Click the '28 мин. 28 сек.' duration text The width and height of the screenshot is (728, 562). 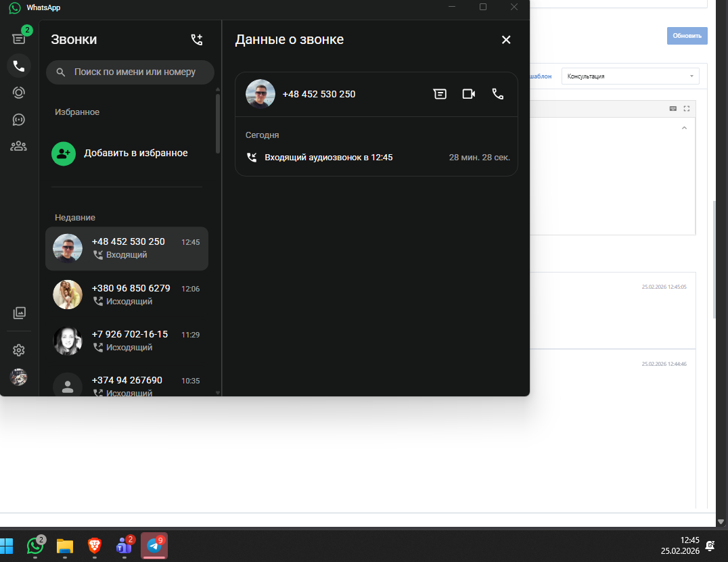point(480,158)
